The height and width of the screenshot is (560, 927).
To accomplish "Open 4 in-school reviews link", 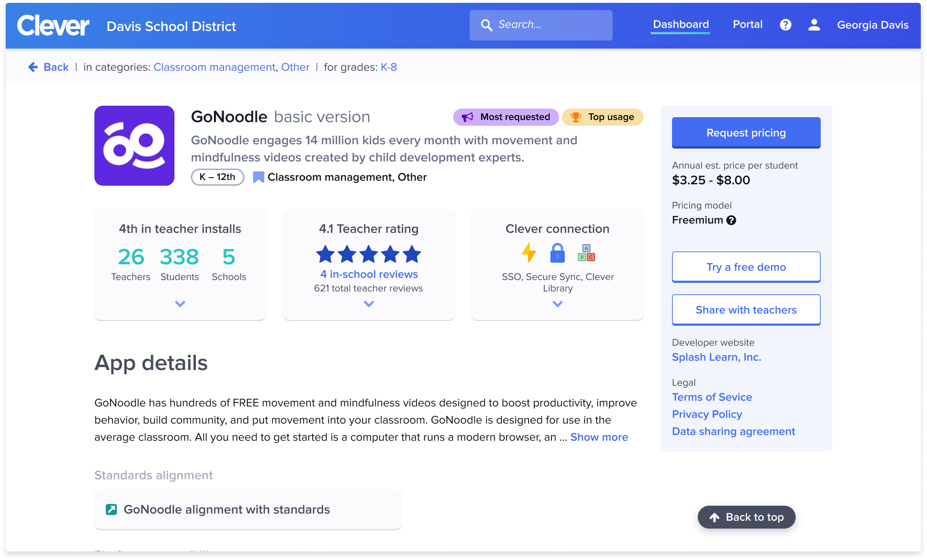I will point(369,274).
